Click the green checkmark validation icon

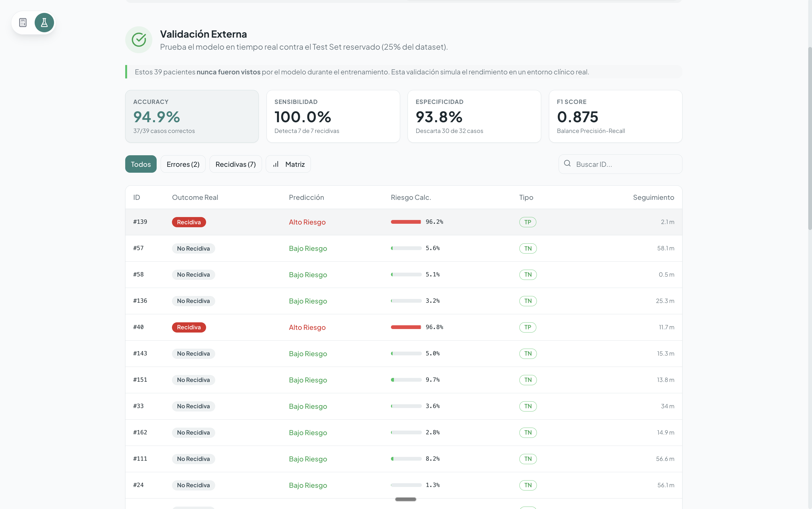pos(139,40)
